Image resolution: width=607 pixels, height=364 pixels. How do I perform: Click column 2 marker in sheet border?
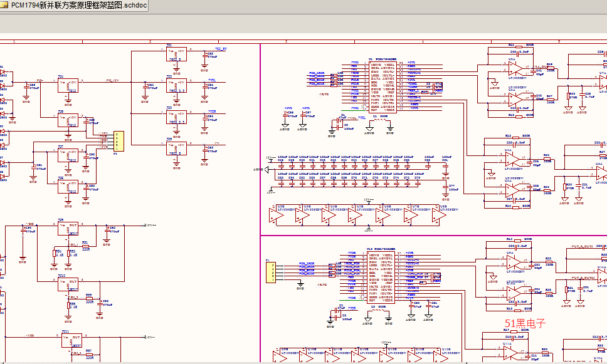[x=149, y=41]
